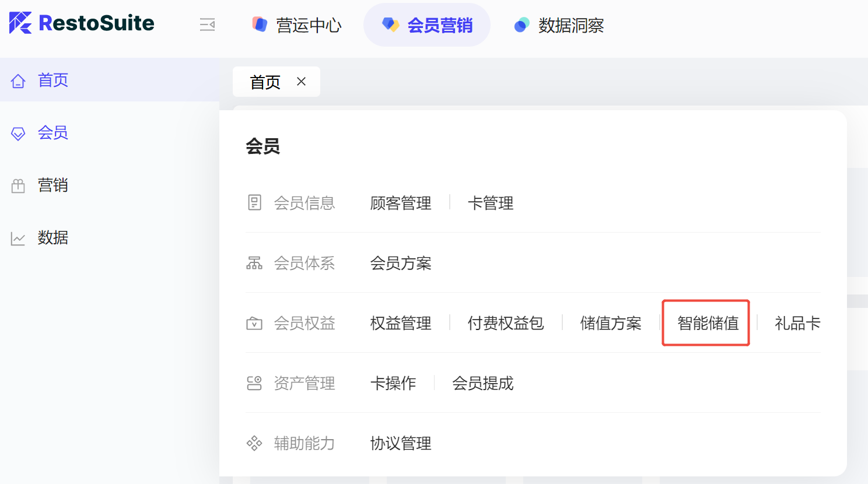Click the 首页 home icon in sidebar
The image size is (868, 484).
click(18, 80)
